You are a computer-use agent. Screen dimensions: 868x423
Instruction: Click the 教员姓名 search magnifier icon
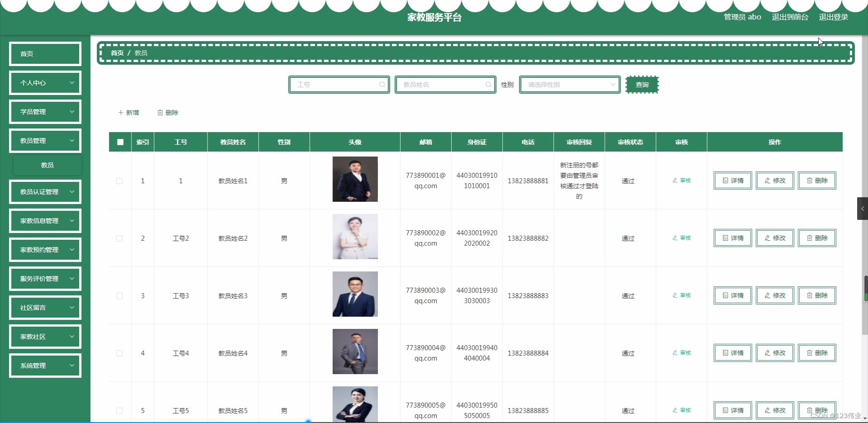pyautogui.click(x=489, y=85)
